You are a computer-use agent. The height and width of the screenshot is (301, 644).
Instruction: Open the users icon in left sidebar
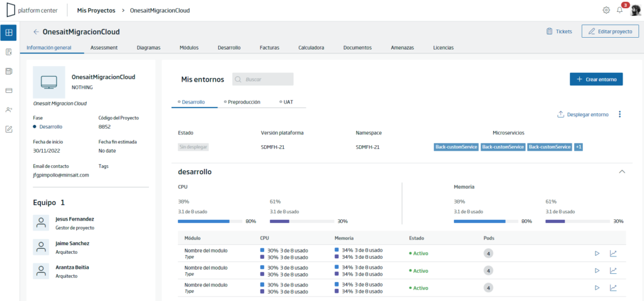tap(9, 109)
